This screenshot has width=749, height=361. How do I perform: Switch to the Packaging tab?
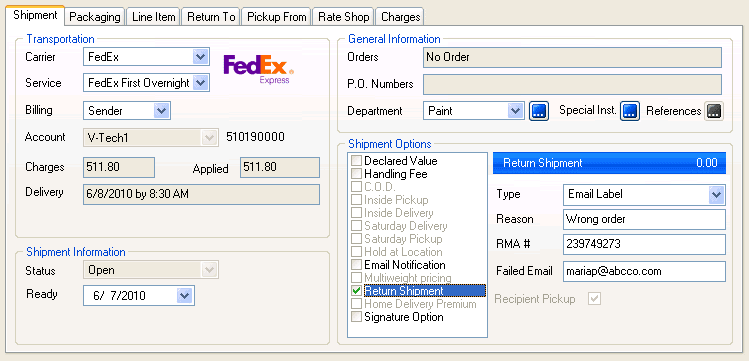[95, 17]
